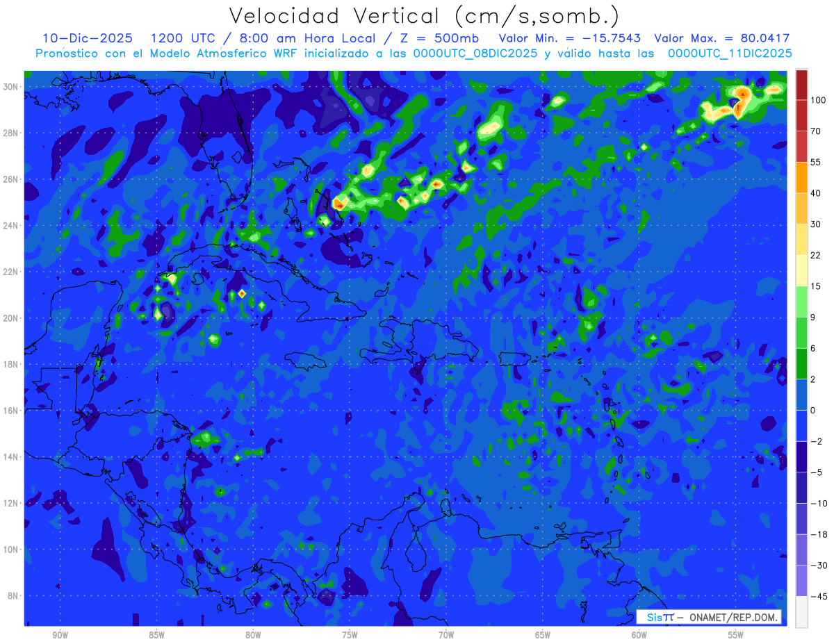Click the '0000UTC_11DIC2025' valid-until text
Screen dimensions: 834x644
coord(730,53)
